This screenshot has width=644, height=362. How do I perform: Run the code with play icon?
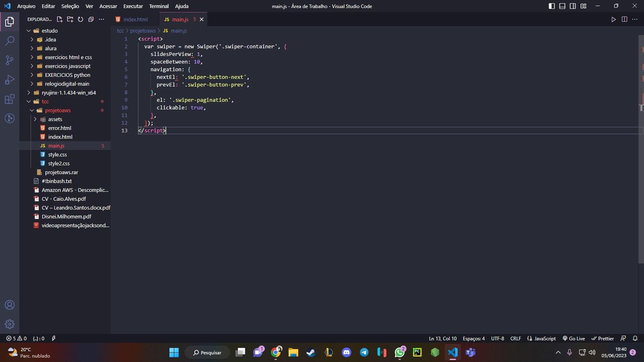click(613, 19)
